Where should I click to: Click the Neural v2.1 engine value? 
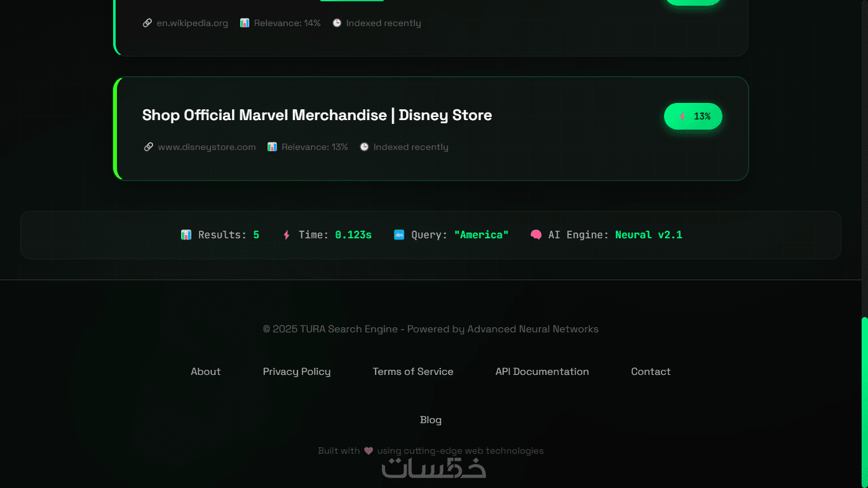point(649,234)
